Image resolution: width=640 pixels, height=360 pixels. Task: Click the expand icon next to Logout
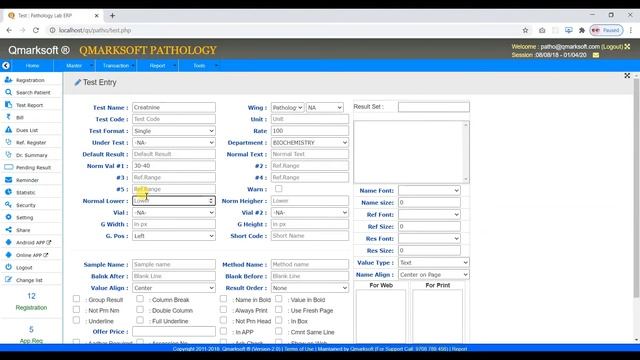pyautogui.click(x=627, y=47)
